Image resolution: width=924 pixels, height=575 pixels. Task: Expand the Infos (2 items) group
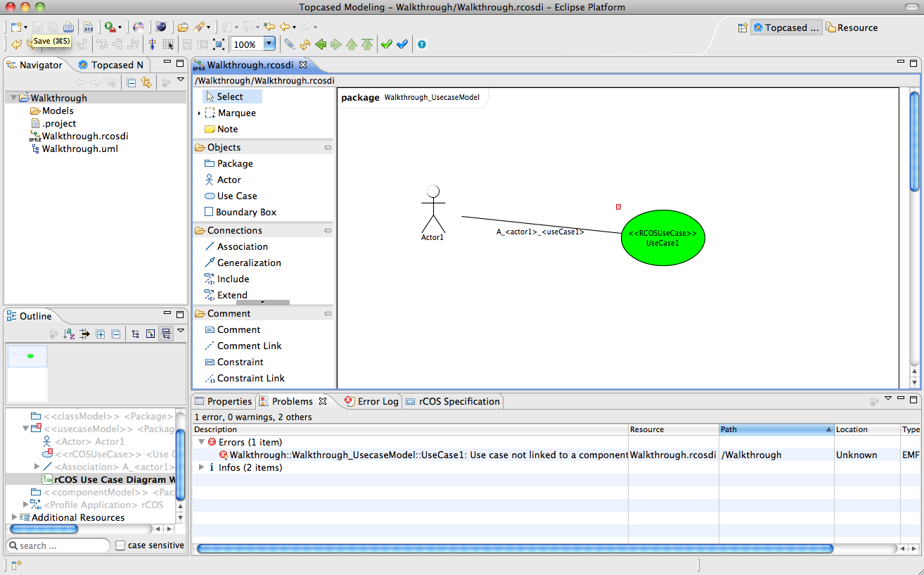click(x=201, y=467)
